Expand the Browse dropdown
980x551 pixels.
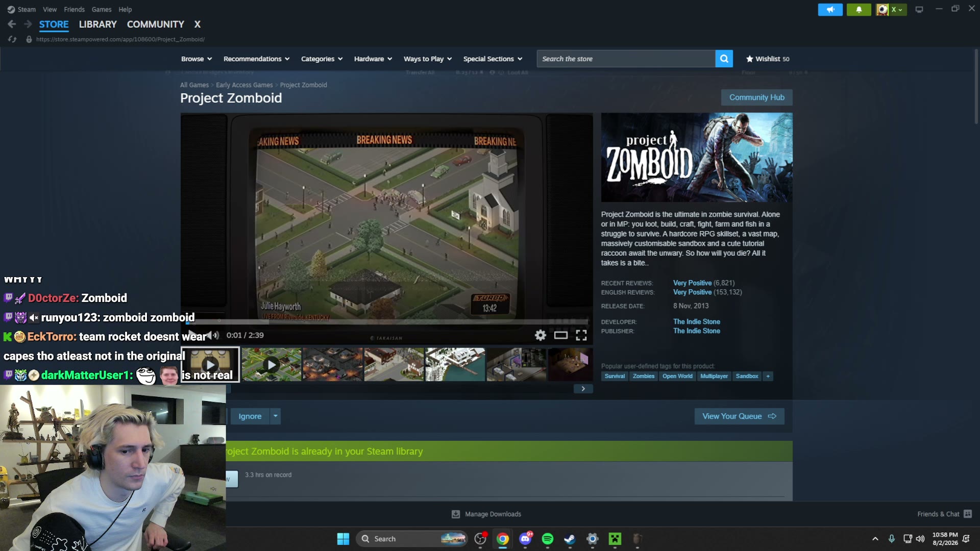point(197,59)
